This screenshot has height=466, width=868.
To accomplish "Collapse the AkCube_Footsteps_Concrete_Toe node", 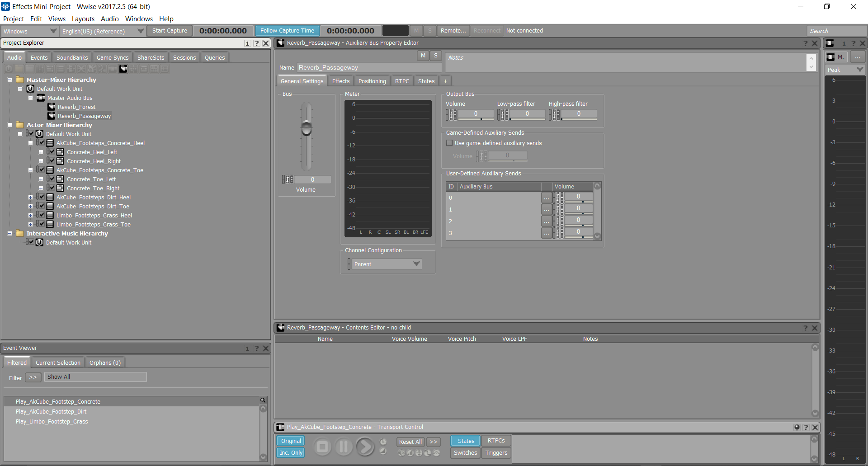I will tap(30, 170).
